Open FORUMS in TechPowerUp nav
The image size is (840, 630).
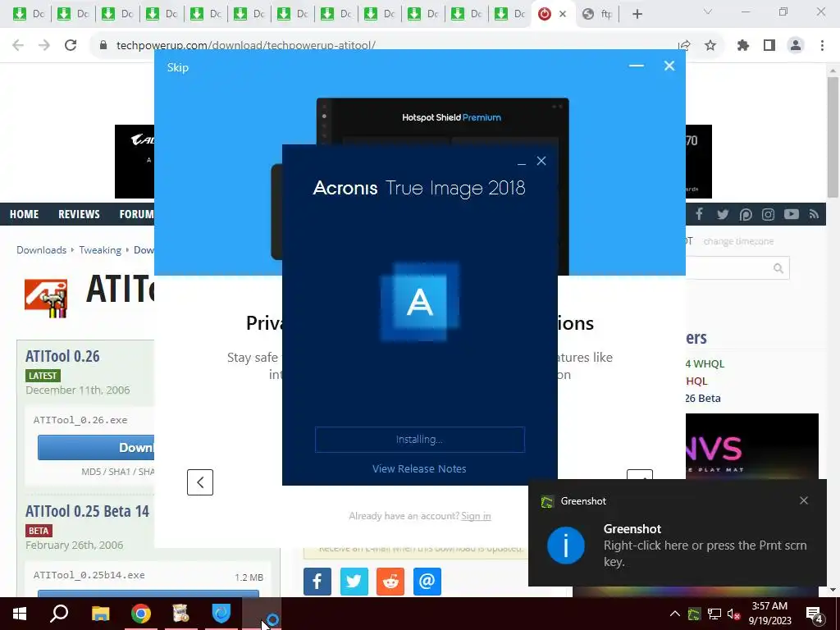tap(137, 214)
